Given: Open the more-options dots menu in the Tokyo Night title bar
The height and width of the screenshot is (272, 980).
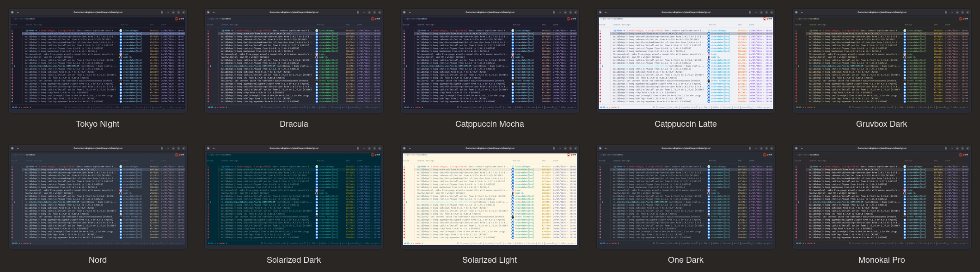Looking at the screenshot, I should pos(168,12).
